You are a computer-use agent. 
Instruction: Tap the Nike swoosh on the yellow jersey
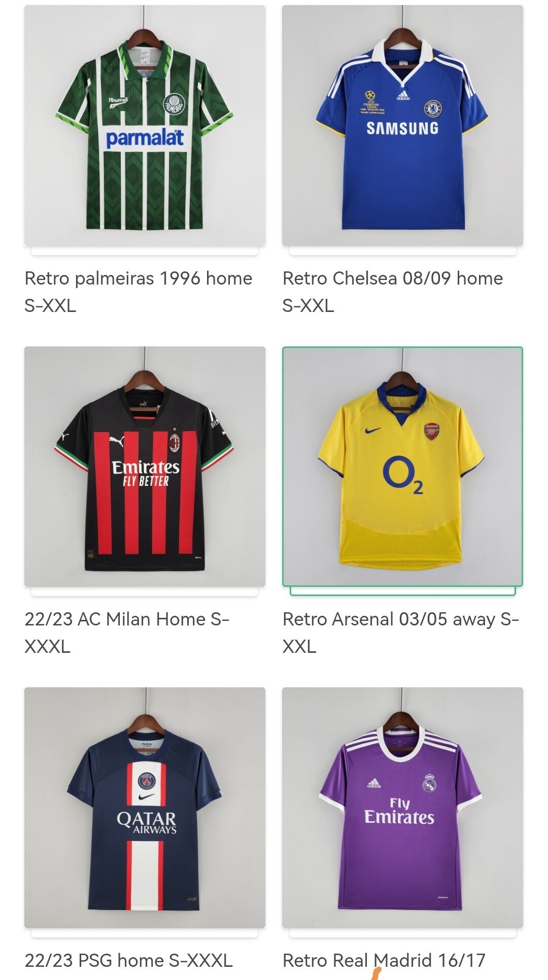click(x=373, y=431)
